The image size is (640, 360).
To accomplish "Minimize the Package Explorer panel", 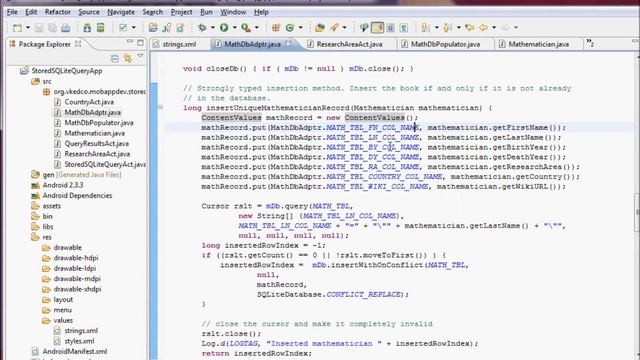I will [130, 42].
